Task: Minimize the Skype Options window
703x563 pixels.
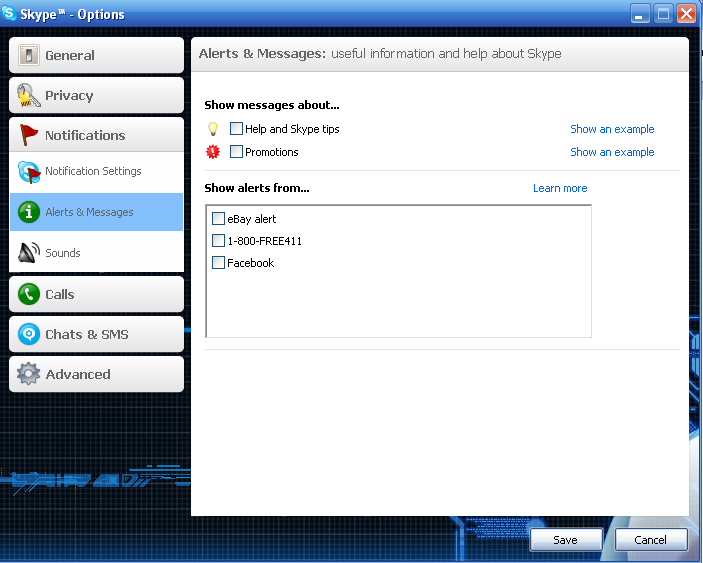Action: (x=640, y=13)
